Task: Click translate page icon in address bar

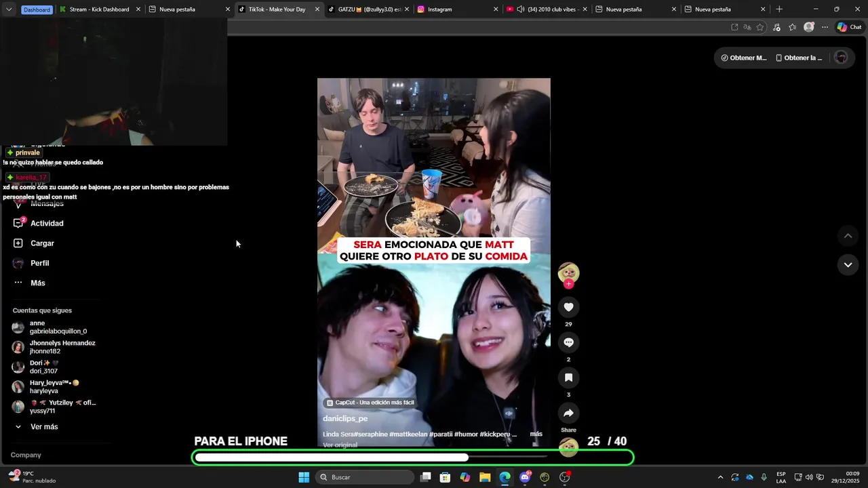Action: [747, 27]
